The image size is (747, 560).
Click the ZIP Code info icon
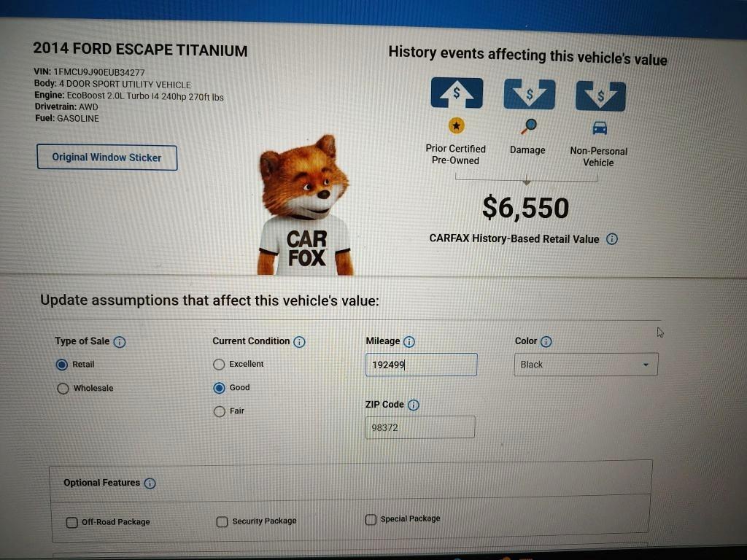[414, 405]
